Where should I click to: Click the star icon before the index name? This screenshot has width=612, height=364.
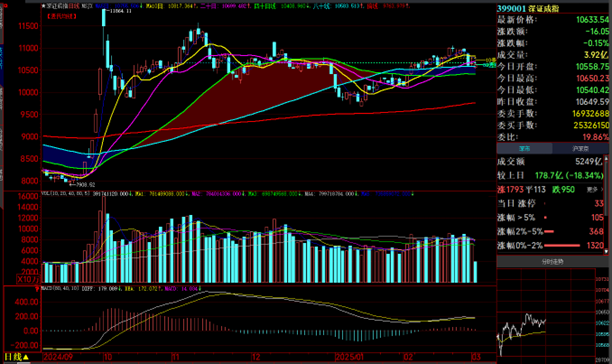[43, 6]
